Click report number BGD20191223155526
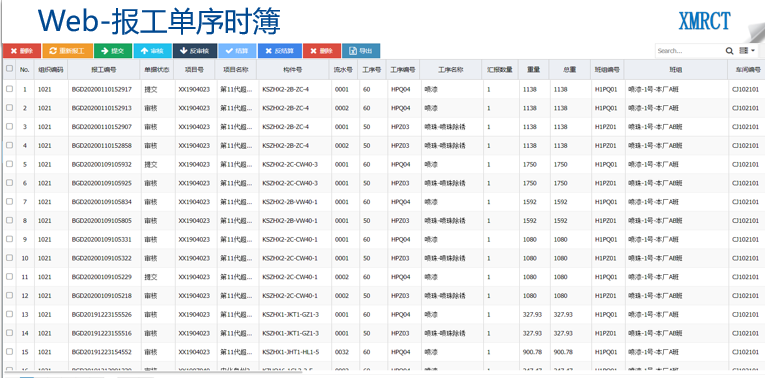The height and width of the screenshot is (378, 765). tap(101, 315)
